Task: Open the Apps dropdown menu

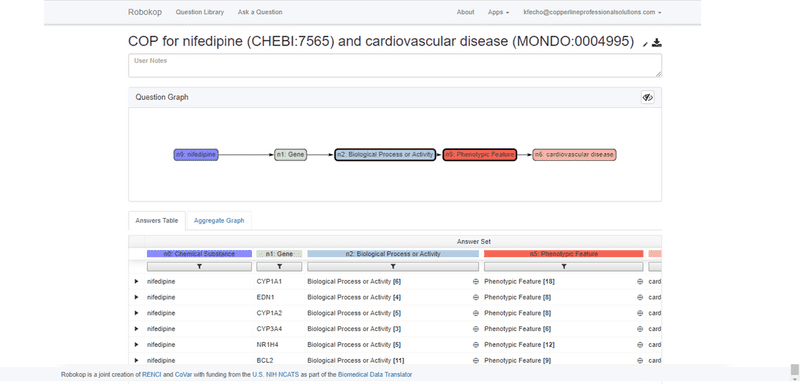Action: tap(498, 12)
